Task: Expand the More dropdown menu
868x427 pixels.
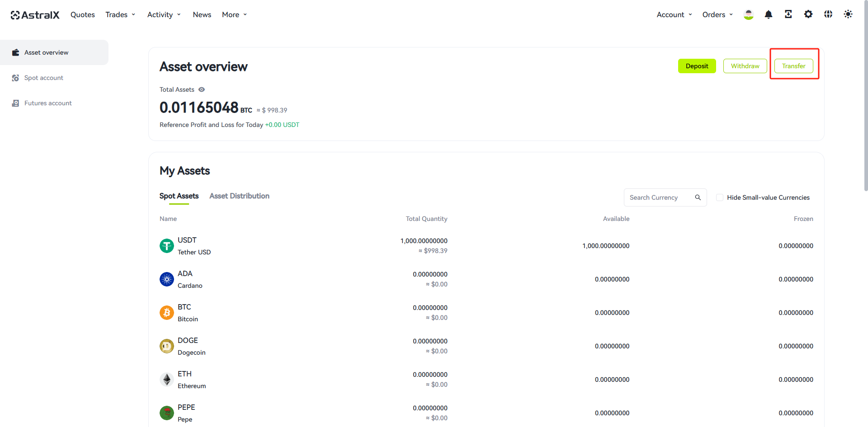Action: click(x=235, y=14)
